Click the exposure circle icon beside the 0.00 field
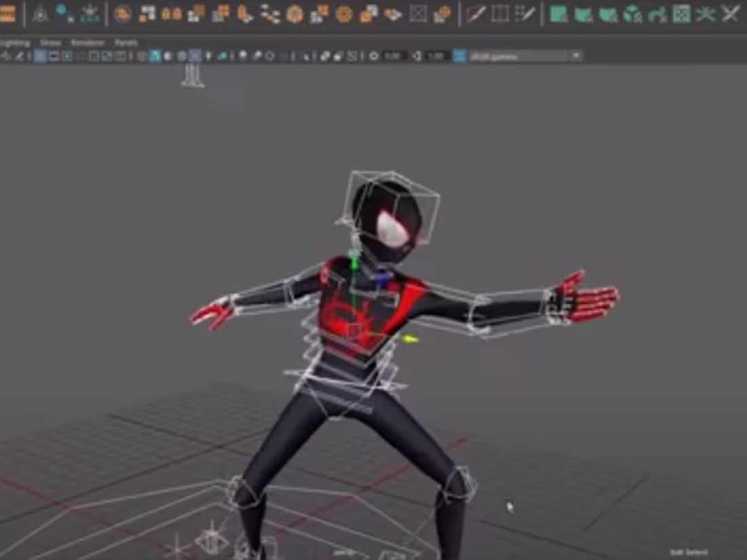The height and width of the screenshot is (560, 747). coord(374,56)
